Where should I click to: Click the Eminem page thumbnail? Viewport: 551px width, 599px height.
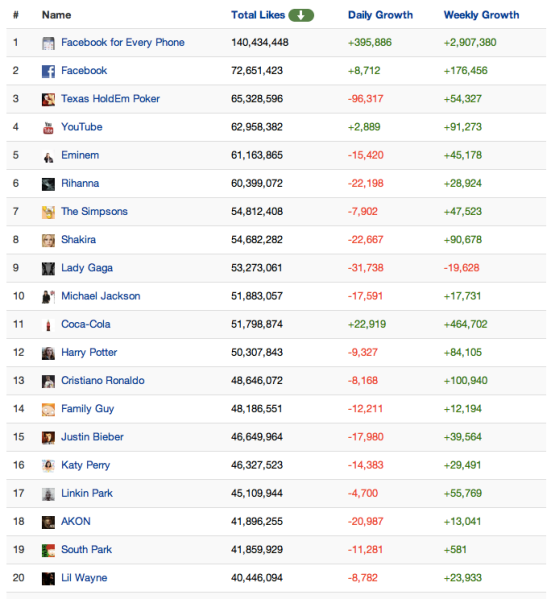pyautogui.click(x=48, y=156)
